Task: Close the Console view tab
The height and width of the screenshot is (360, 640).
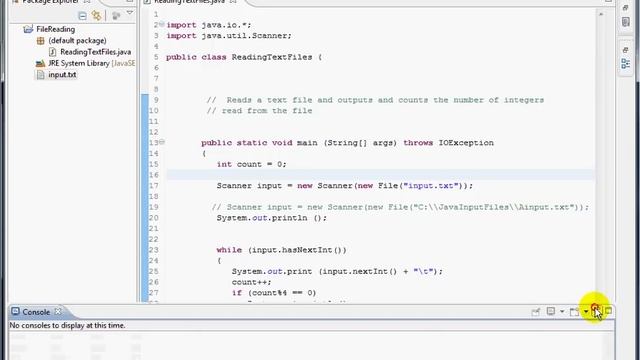Action: coord(58,311)
